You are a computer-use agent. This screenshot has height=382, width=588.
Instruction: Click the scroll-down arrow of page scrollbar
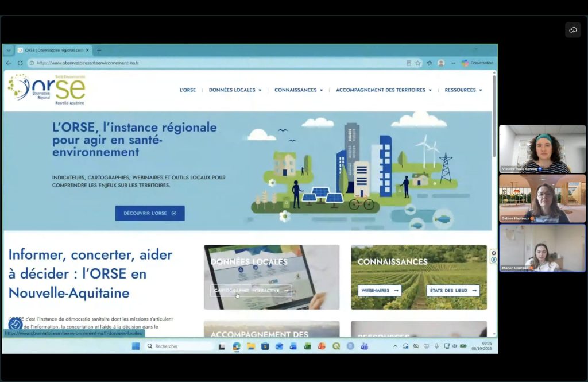coord(494,334)
